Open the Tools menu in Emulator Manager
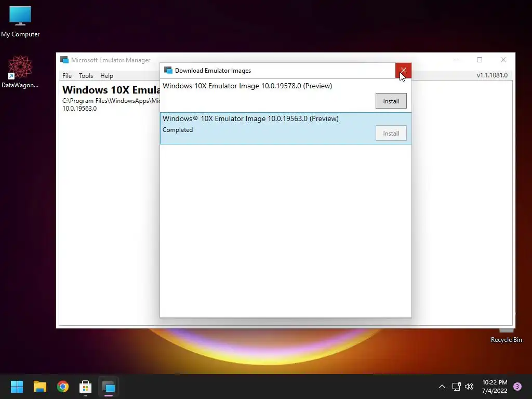The width and height of the screenshot is (532, 399). coord(86,76)
